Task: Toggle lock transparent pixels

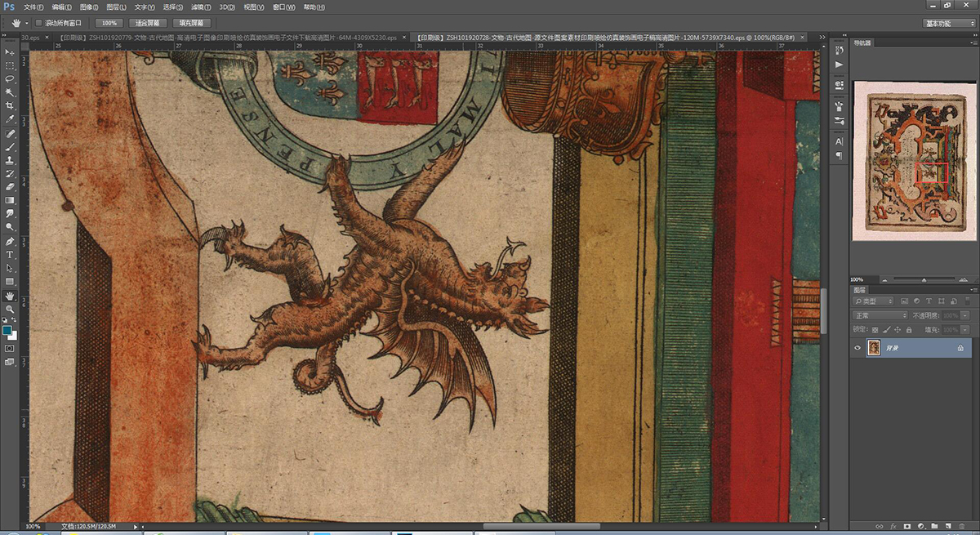Action: (x=875, y=330)
